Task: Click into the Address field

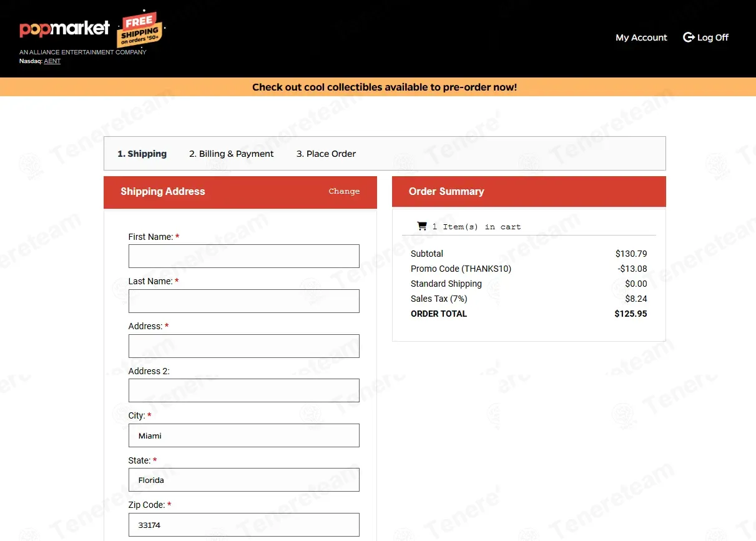Action: tap(244, 346)
